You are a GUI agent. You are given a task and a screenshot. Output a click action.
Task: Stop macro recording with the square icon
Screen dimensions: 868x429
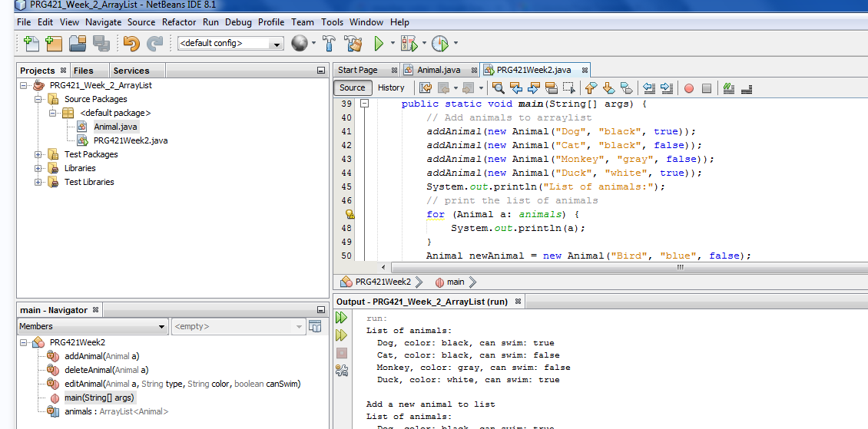[707, 88]
